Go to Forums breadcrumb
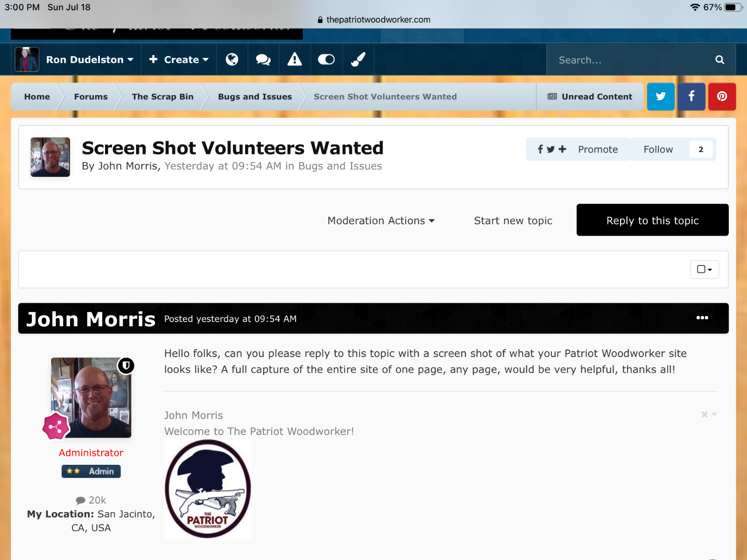Viewport: 747px width, 560px height. (91, 97)
